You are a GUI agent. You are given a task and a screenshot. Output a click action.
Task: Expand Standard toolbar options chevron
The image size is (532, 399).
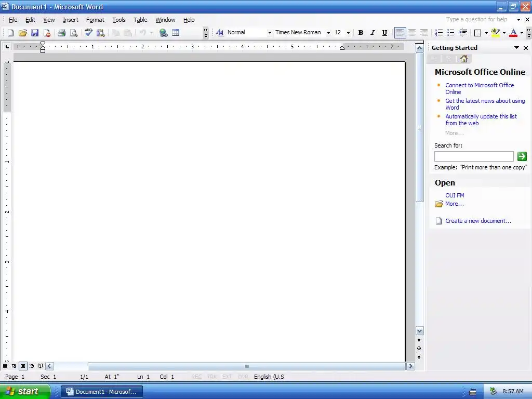206,33
